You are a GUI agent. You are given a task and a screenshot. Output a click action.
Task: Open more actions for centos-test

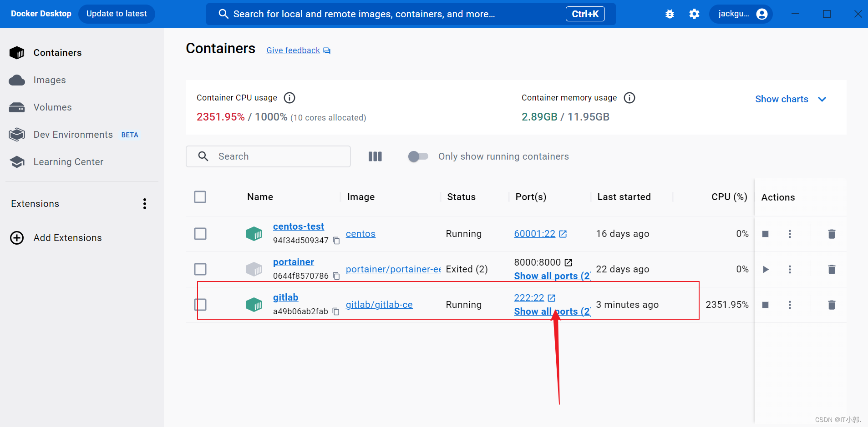(790, 234)
